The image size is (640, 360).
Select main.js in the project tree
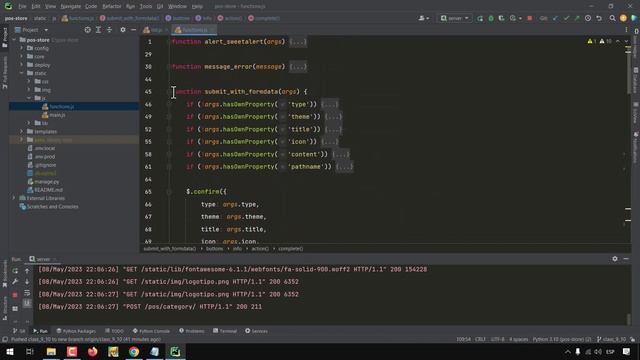pyautogui.click(x=57, y=115)
